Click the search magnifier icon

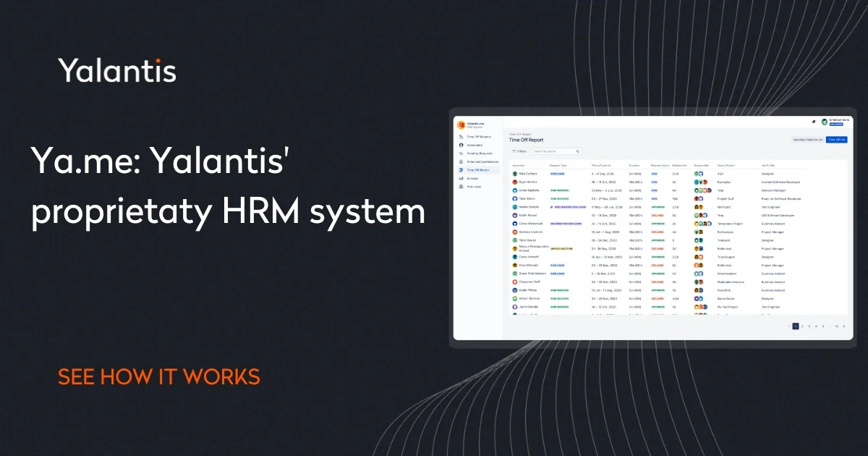tap(578, 151)
